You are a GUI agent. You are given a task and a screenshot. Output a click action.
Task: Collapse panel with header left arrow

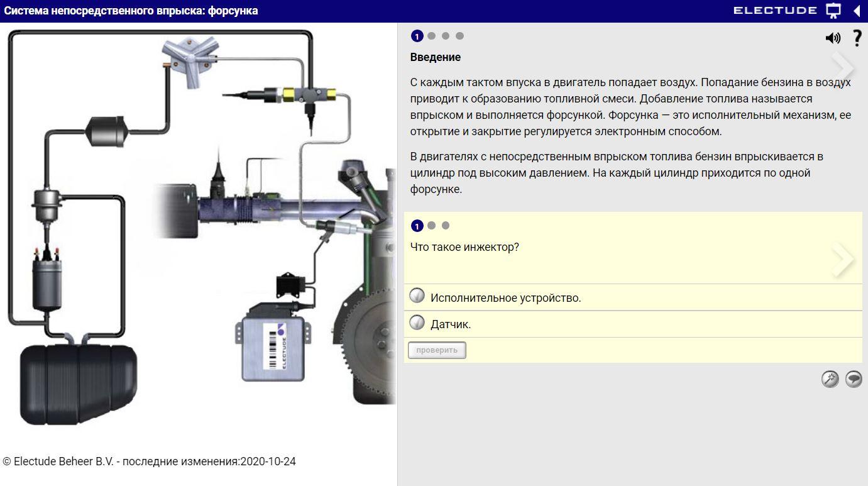tap(856, 11)
